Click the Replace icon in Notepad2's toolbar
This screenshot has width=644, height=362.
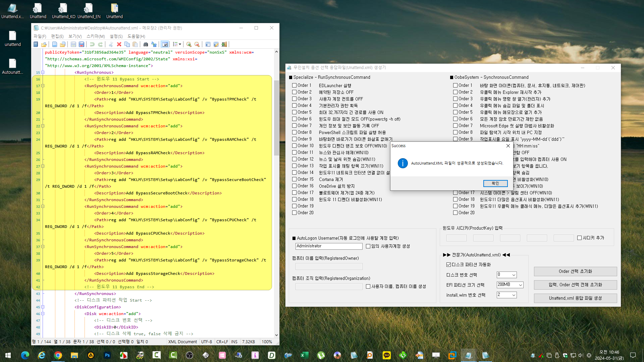click(154, 44)
